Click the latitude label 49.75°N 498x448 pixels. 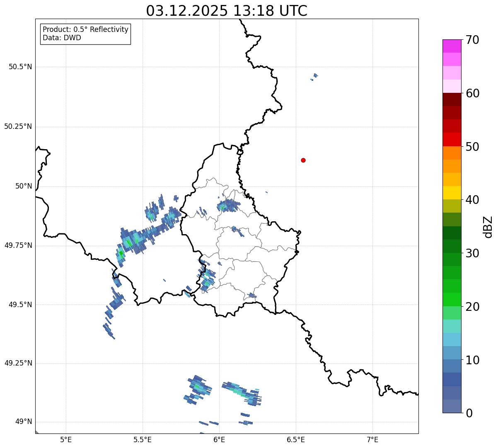(18, 245)
